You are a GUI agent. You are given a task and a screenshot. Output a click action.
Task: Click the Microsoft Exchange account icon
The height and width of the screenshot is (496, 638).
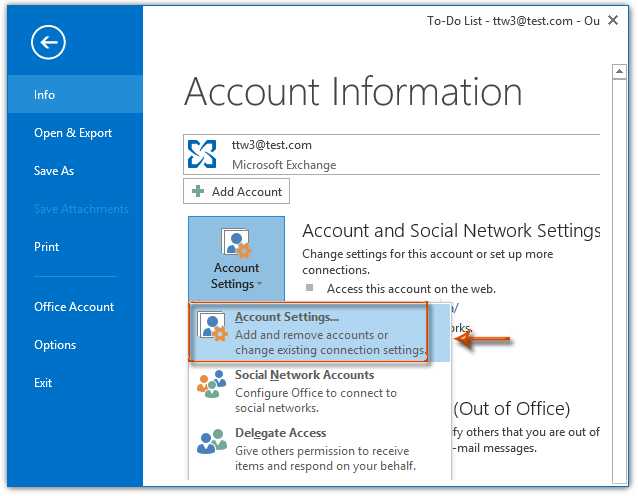(x=204, y=154)
